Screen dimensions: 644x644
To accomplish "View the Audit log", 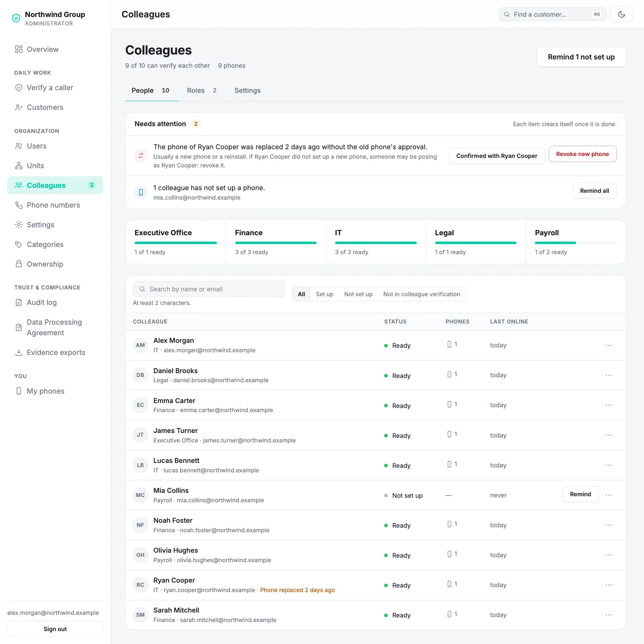I will [x=55, y=302].
